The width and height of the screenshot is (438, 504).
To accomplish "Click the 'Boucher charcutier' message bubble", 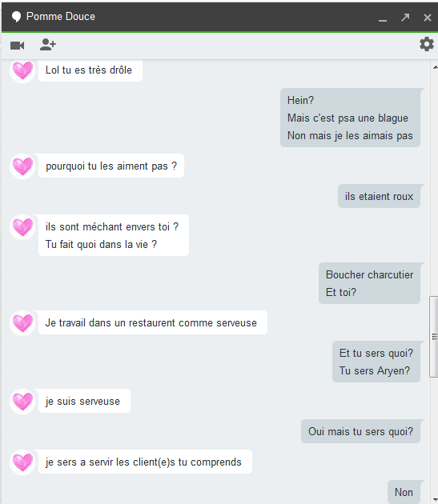I will (x=369, y=283).
